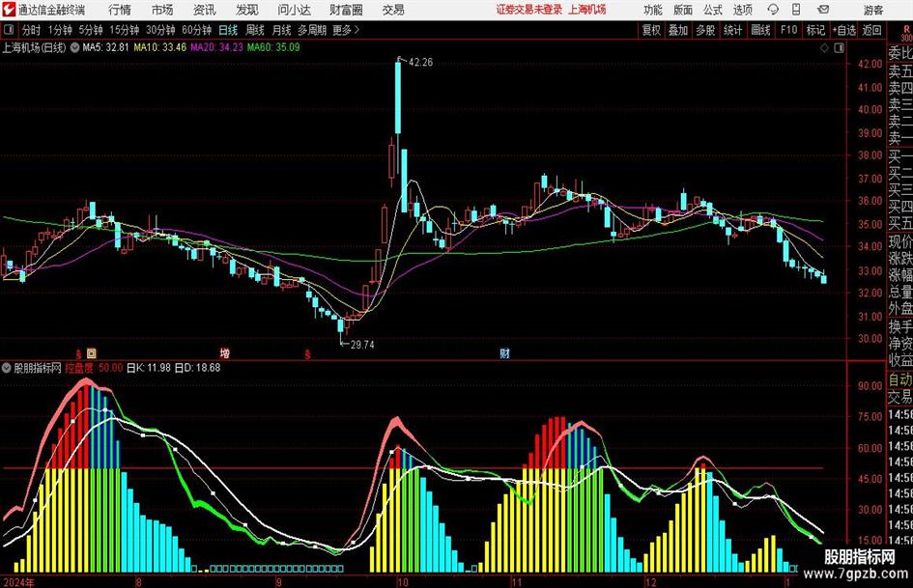Select the 日线 daily period
This screenshot has width=913, height=588.
point(228,30)
